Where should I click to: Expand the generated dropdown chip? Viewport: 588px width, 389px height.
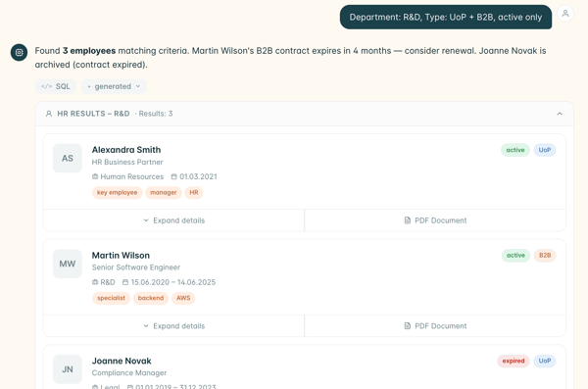coord(114,86)
